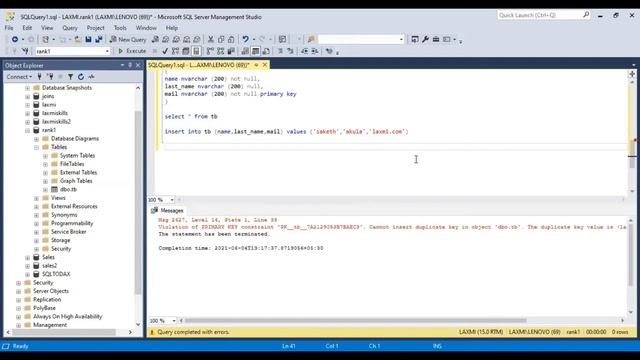This screenshot has width=640, height=360.
Task: Select the Views folder under rank1
Action: (58, 198)
